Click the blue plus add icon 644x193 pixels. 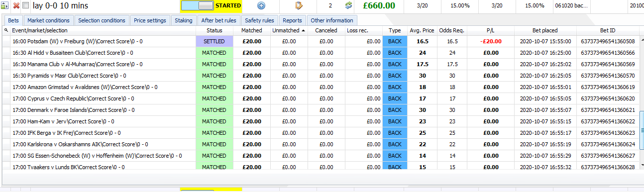pyautogui.click(x=261, y=5)
